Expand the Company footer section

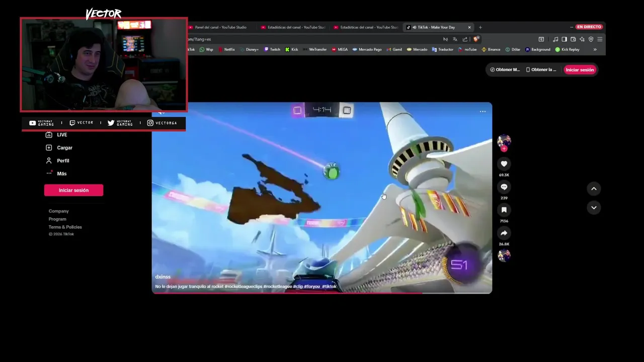click(59, 211)
